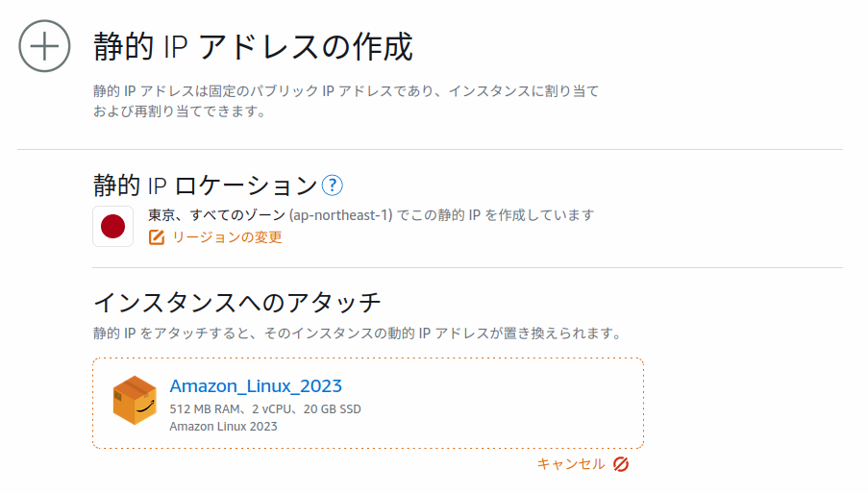The height and width of the screenshot is (494, 868).
Task: Open the static IP location help icon
Action: (332, 185)
